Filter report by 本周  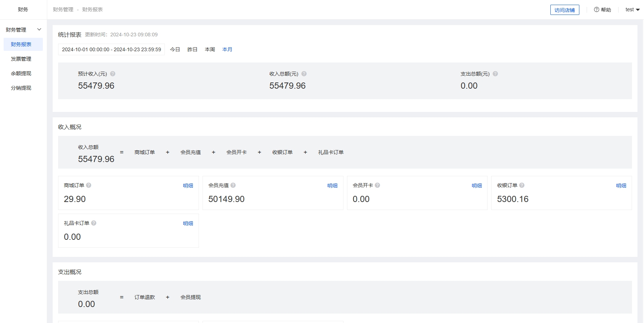210,49
